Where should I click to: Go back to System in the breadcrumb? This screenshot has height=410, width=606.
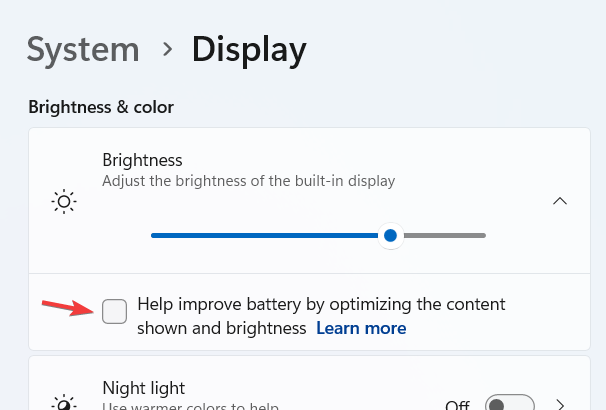pos(83,48)
